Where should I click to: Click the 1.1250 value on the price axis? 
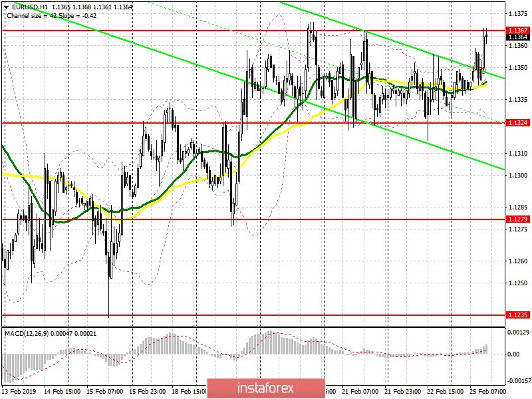518,283
